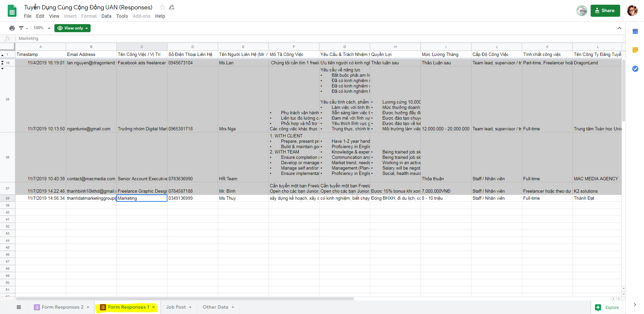Click the horizontal scrollbar right arrow

tap(619, 299)
